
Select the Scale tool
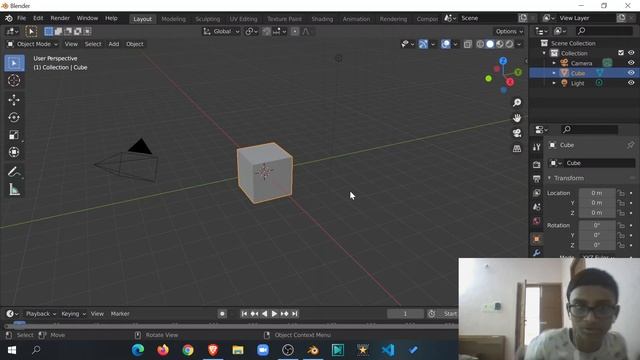click(x=14, y=135)
